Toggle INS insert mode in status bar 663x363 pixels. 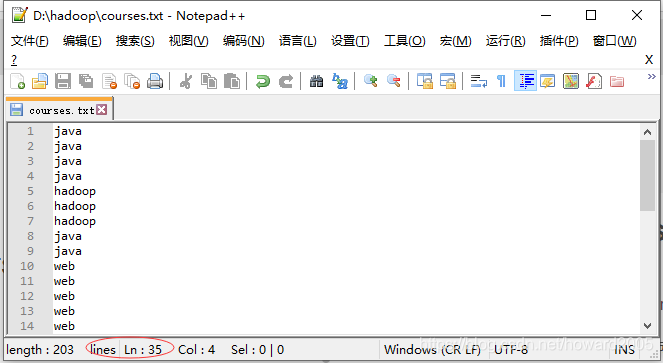click(x=624, y=350)
